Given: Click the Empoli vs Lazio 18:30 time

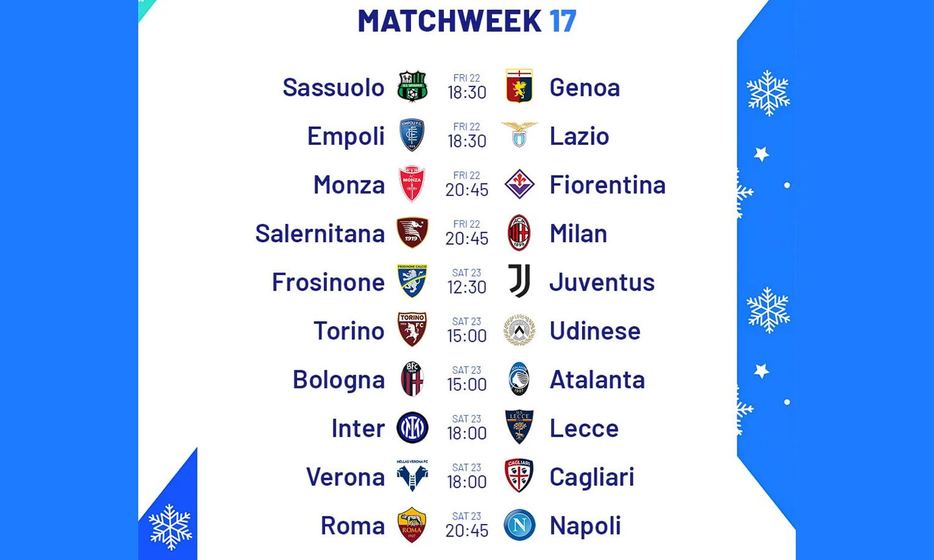Looking at the screenshot, I should 467,141.
